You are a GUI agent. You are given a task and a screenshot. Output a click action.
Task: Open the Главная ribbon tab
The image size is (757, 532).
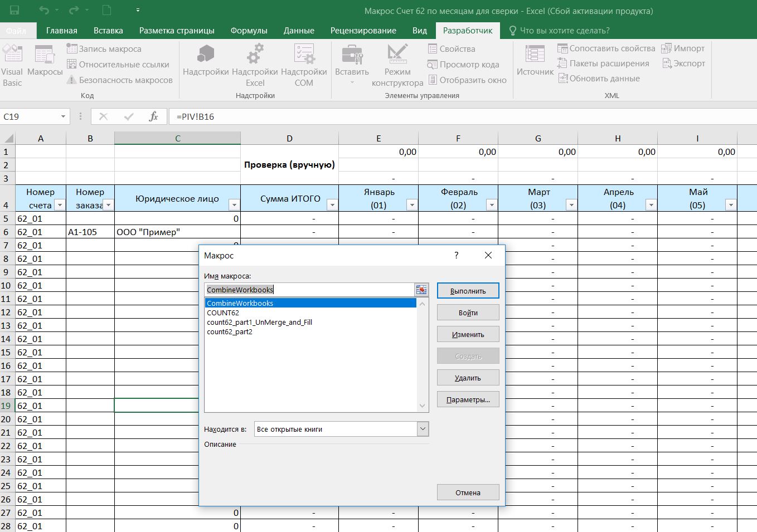[61, 31]
